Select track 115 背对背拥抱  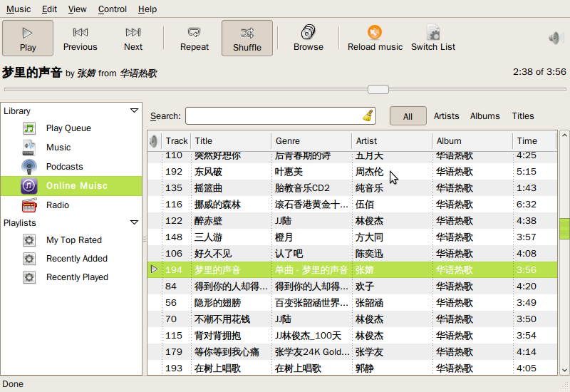(x=352, y=335)
